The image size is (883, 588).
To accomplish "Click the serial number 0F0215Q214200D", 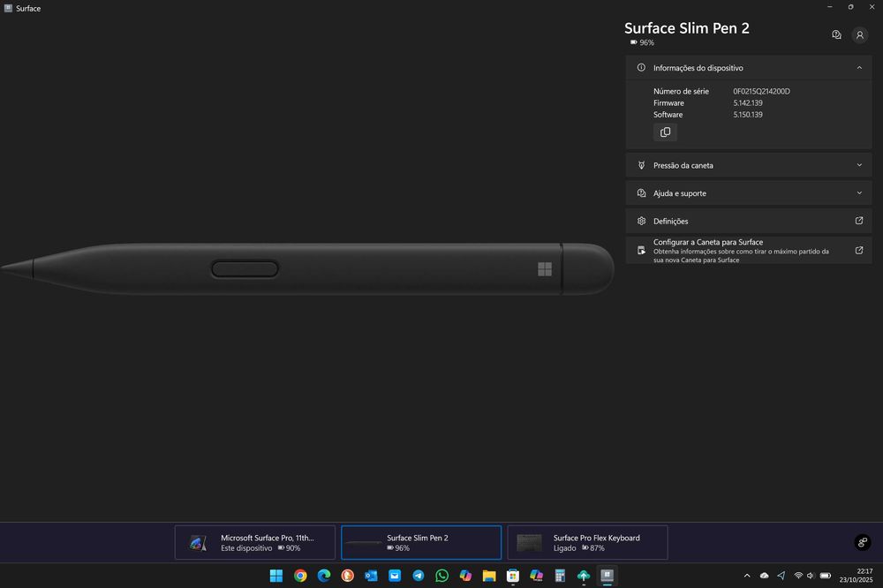I will pos(761,91).
